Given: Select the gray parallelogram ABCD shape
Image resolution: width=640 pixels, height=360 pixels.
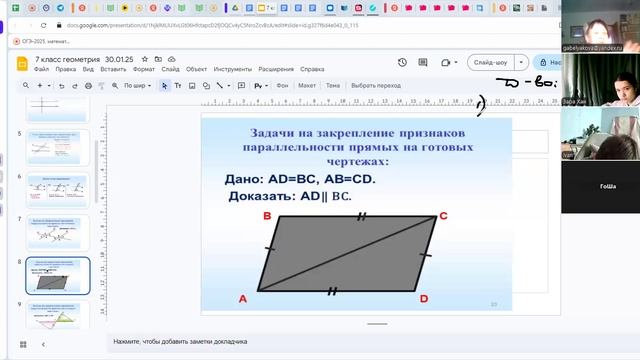Looking at the screenshot, I should [x=347, y=253].
